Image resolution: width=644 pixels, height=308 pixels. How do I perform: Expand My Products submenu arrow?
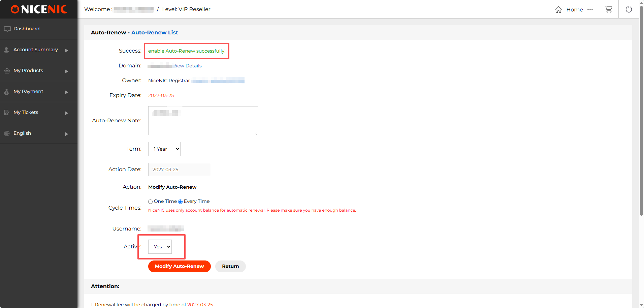pos(66,71)
